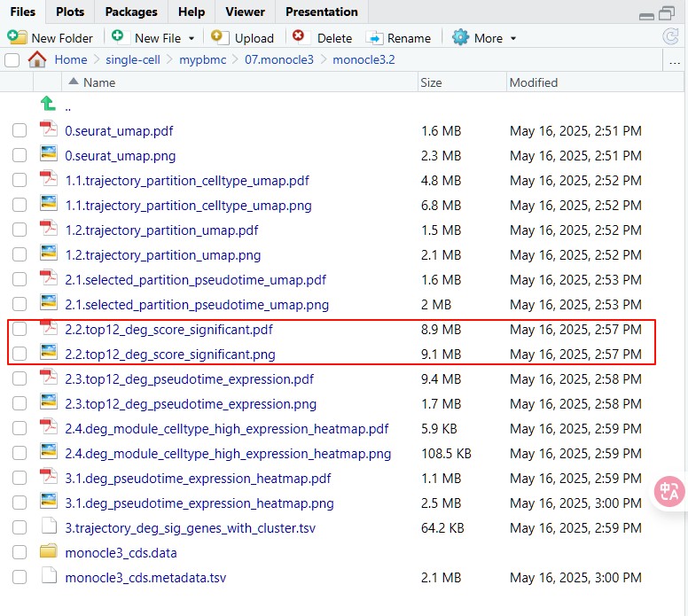Click PDF icon of 2.3.top12_deg_pseudotime_expression.pdf

click(48, 377)
